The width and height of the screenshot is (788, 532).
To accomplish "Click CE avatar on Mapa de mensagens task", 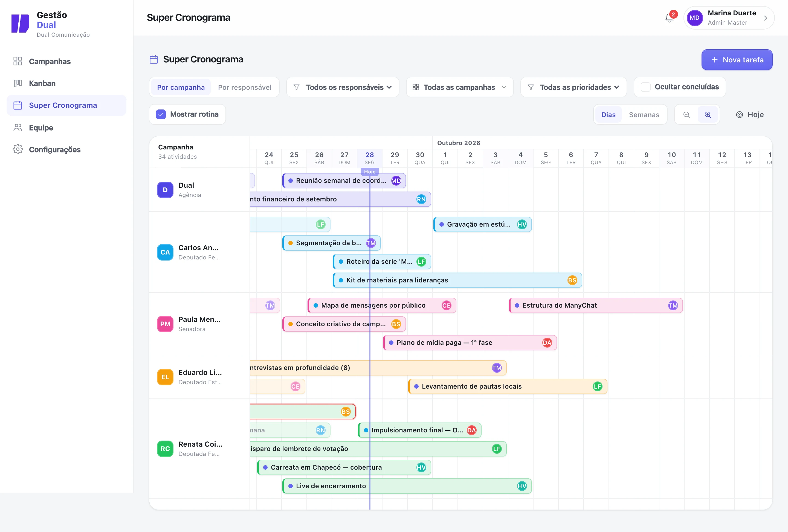I will click(x=446, y=305).
